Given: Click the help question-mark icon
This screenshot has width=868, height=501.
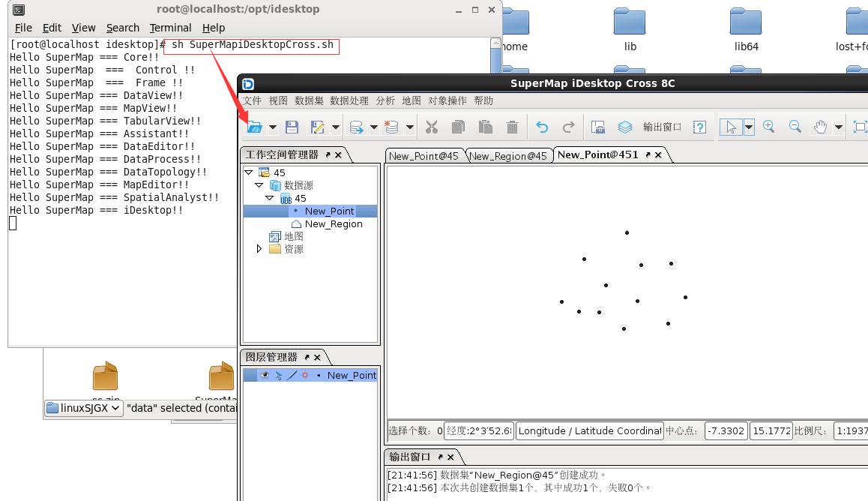Looking at the screenshot, I should (x=699, y=127).
